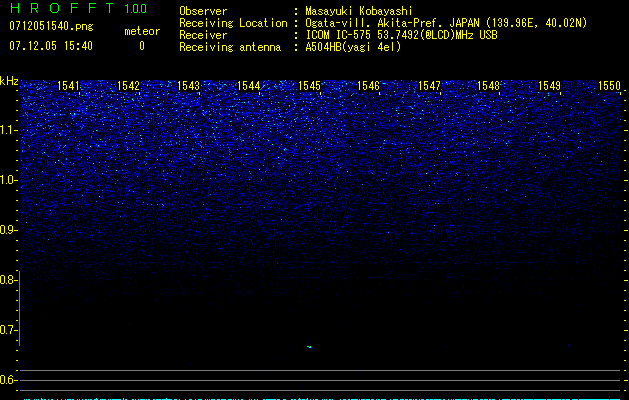
Task: Click the HROFFT title text
Action: (62, 8)
